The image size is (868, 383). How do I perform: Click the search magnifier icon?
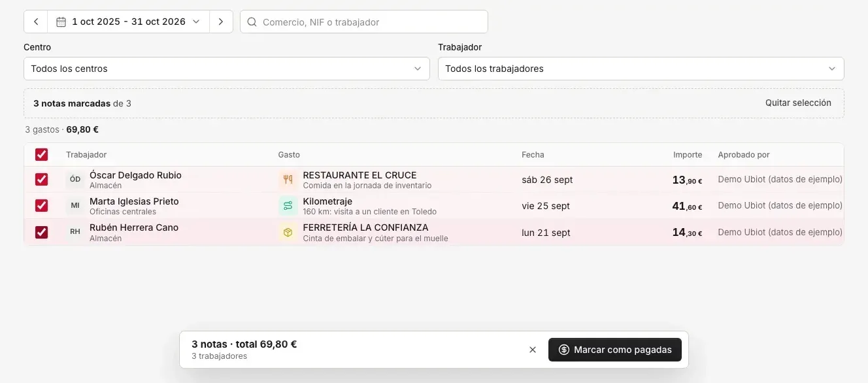click(252, 22)
